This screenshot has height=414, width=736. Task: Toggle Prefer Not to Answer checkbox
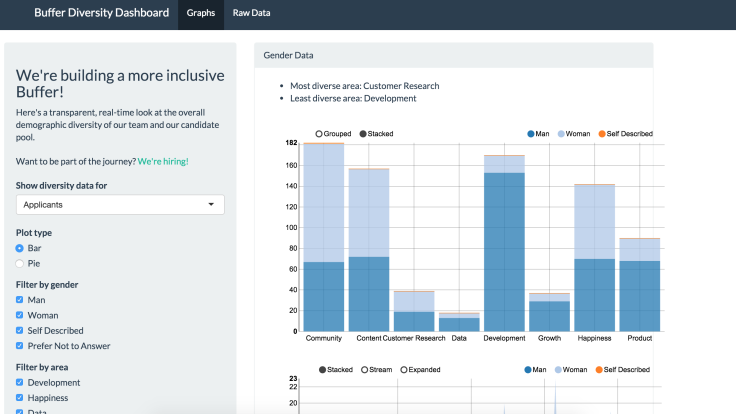click(19, 345)
